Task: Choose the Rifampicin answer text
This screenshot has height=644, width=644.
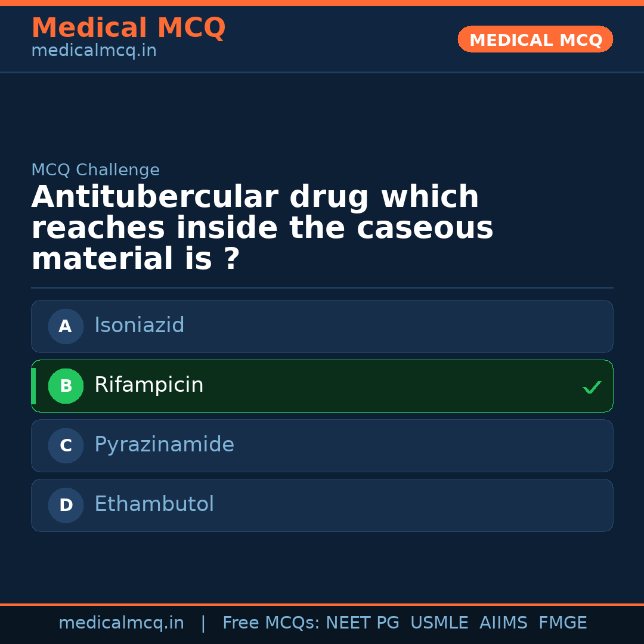Action: tap(148, 385)
